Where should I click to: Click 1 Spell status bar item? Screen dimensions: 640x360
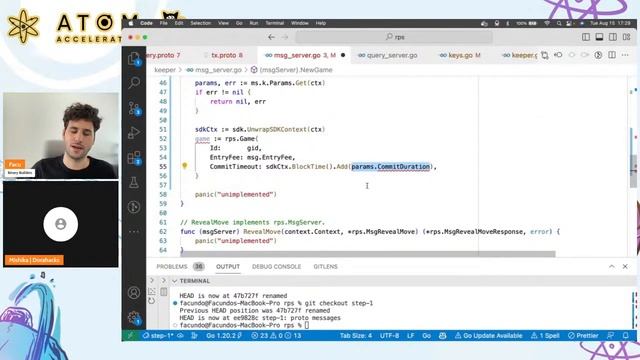(x=545, y=336)
